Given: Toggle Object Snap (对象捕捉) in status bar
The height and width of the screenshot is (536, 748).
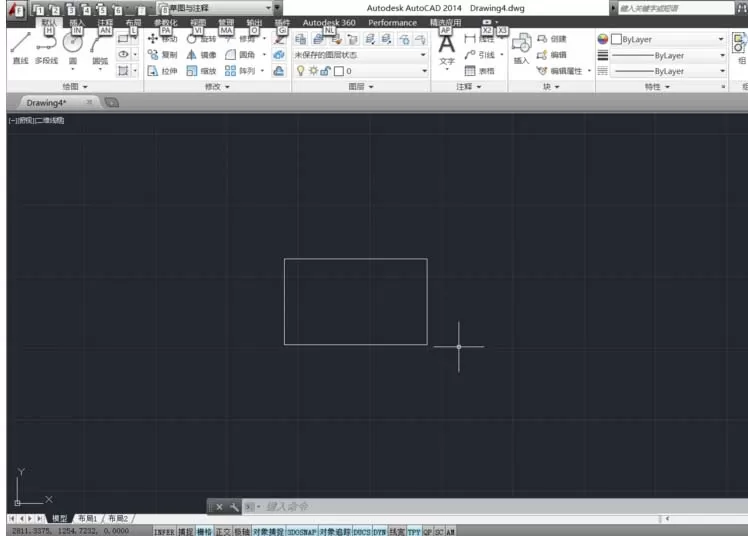Looking at the screenshot, I should tap(268, 531).
